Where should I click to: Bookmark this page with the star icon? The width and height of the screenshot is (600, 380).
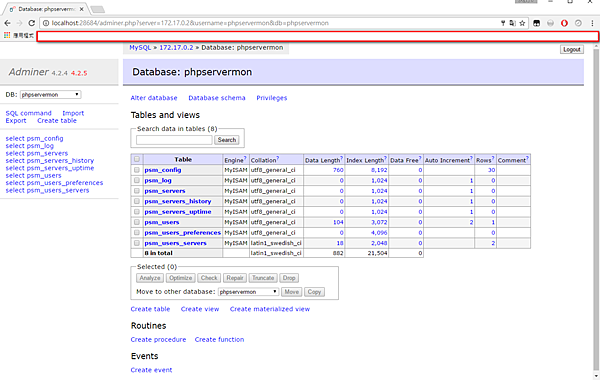pos(522,23)
